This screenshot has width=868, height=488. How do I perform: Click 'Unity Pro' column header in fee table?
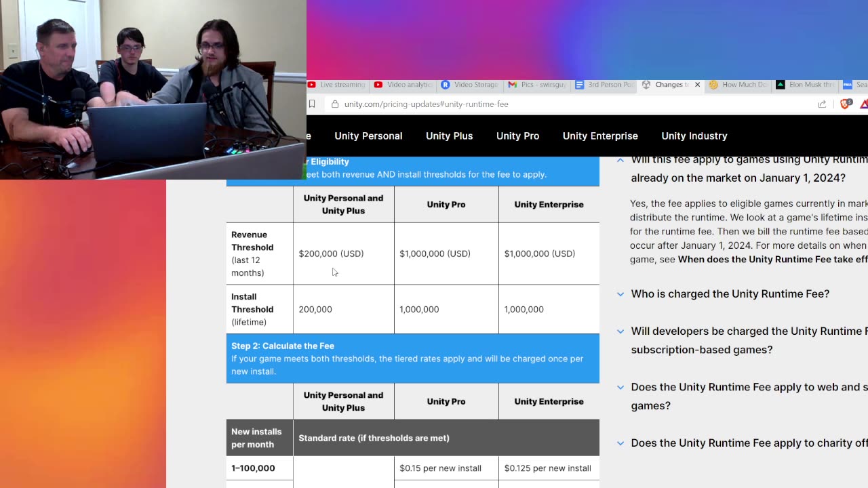(x=446, y=401)
